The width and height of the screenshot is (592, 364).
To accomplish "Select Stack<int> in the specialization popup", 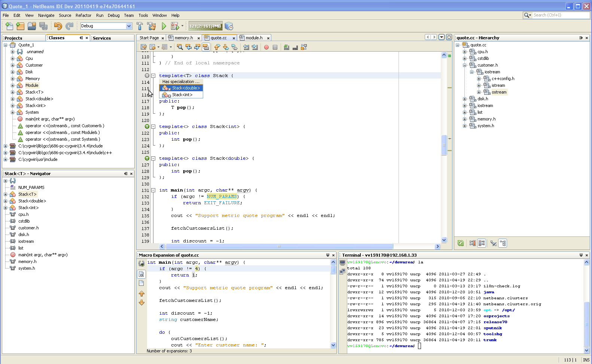I will coord(182,95).
